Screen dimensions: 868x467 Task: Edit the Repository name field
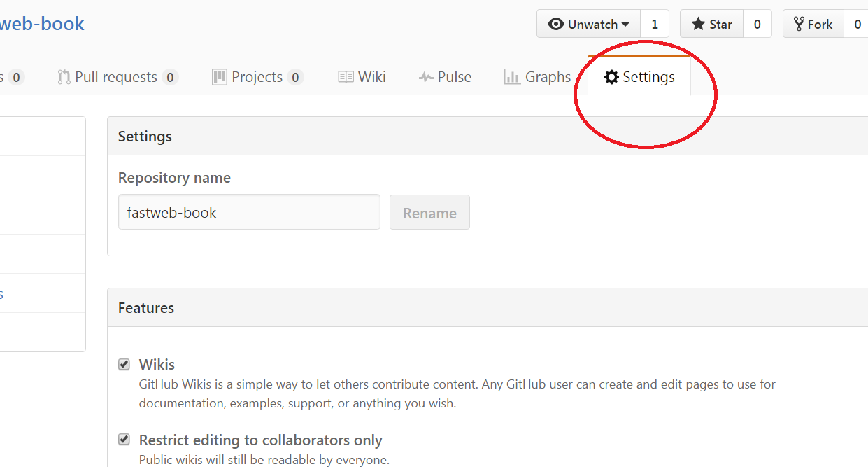pos(249,212)
